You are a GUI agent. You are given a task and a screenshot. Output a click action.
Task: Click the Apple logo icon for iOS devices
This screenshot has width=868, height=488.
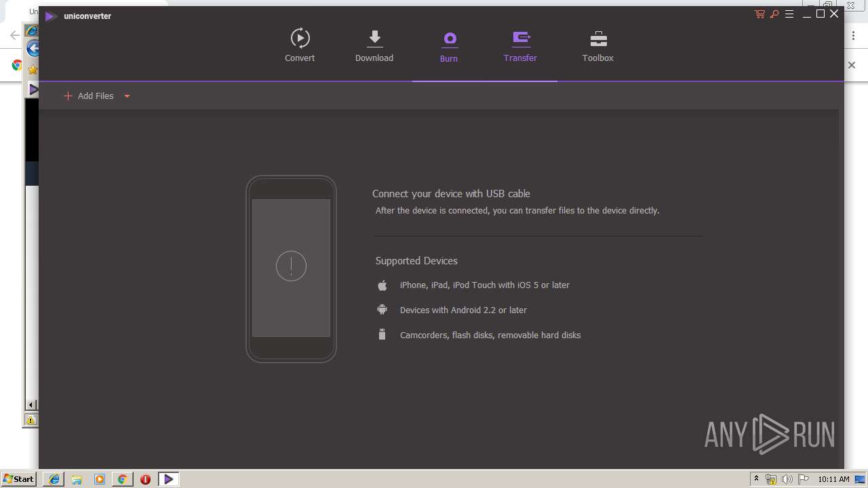coord(382,285)
